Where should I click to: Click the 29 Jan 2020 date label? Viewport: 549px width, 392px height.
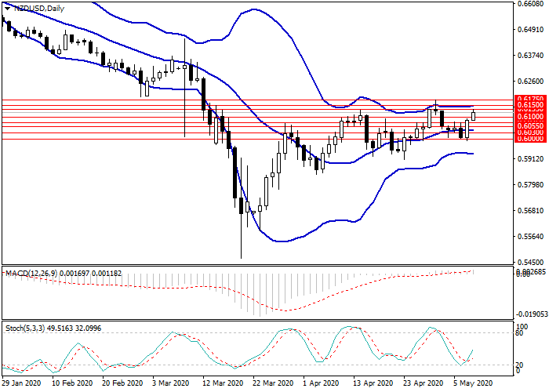[x=21, y=385]
